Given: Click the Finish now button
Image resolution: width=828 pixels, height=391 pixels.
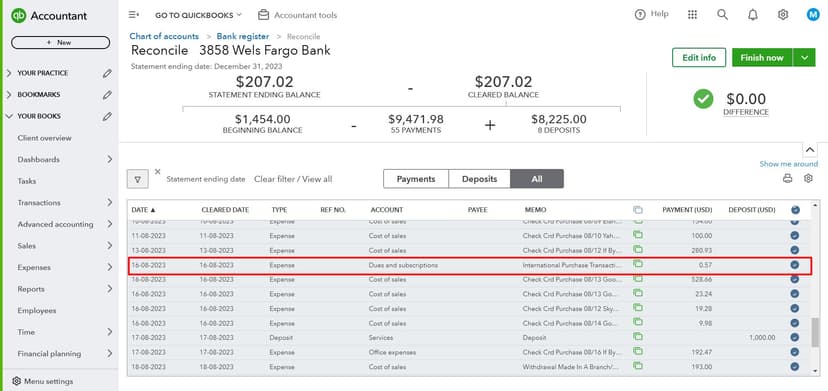Looking at the screenshot, I should coord(762,58).
